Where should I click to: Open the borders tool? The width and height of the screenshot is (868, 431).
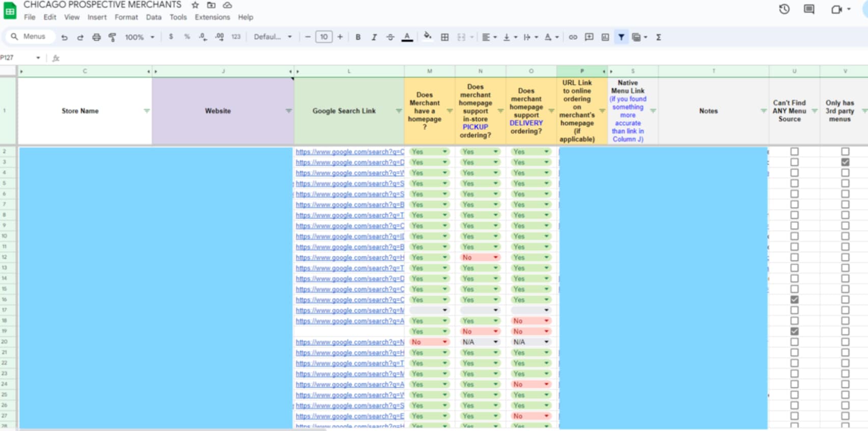click(x=444, y=37)
